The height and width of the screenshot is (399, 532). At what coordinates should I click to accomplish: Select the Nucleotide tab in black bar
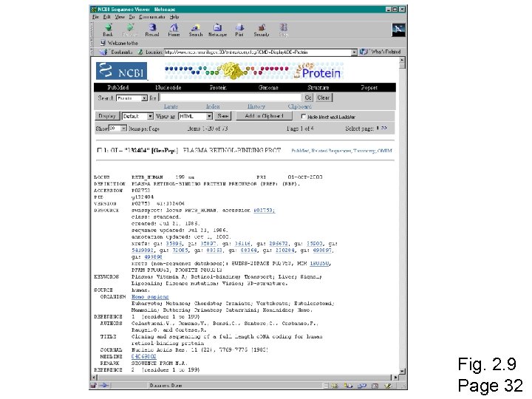point(168,87)
